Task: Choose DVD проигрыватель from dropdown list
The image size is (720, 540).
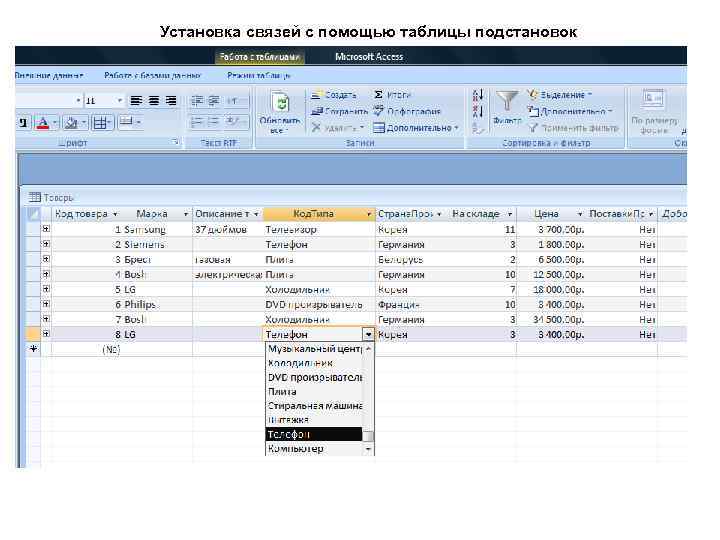Action: pyautogui.click(x=315, y=377)
